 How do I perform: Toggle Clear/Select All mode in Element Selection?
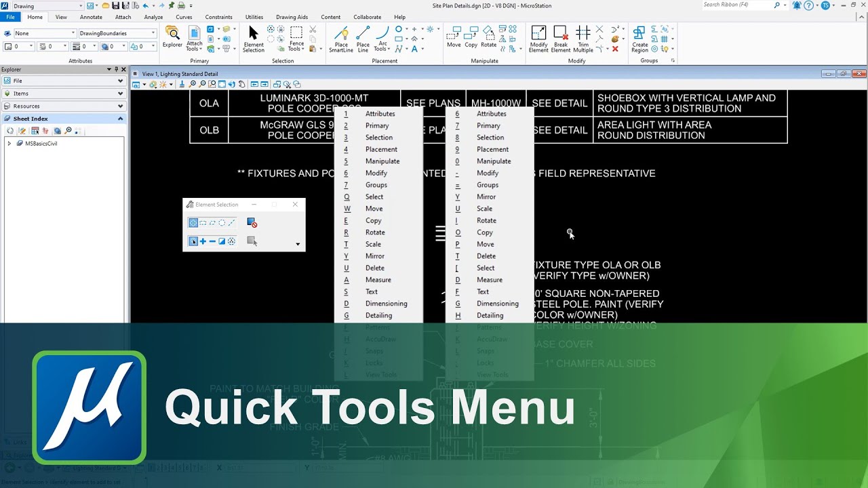pos(231,241)
